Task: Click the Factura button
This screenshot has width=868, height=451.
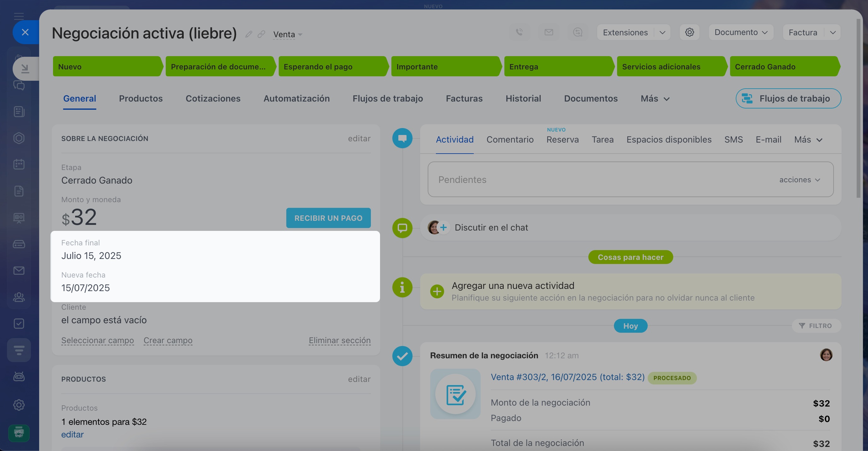Action: pos(803,32)
